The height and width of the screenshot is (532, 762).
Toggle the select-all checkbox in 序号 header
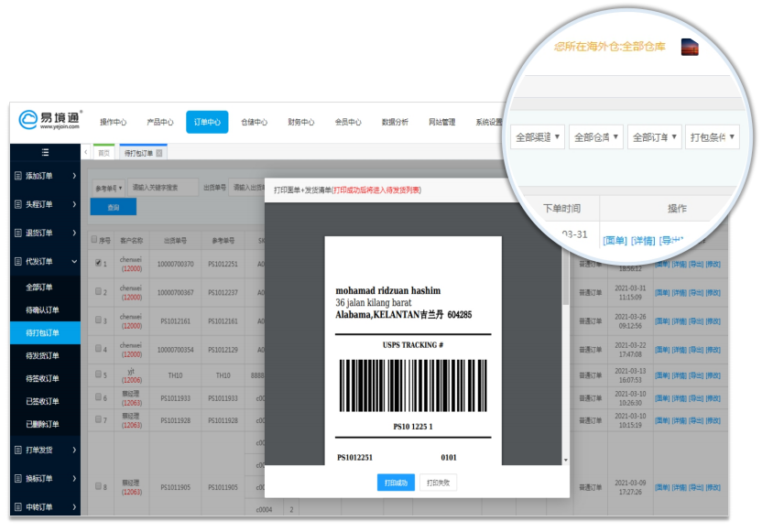(x=94, y=240)
